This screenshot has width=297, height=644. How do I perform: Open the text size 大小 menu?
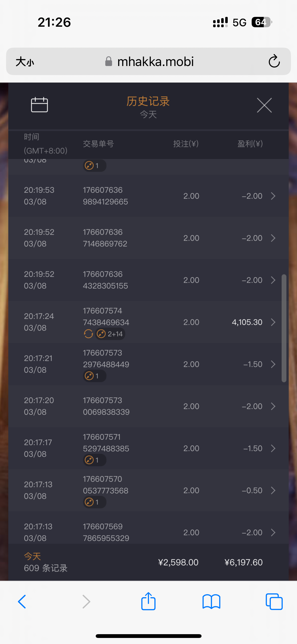click(25, 62)
